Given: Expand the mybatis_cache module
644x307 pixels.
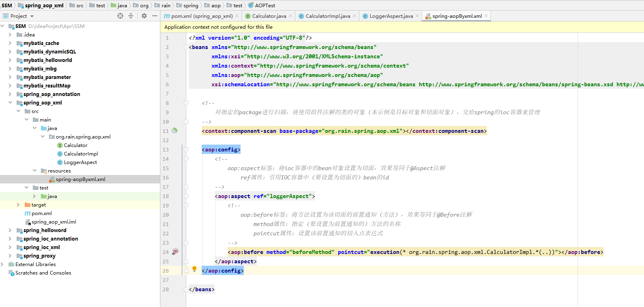Looking at the screenshot, I should tap(10, 43).
